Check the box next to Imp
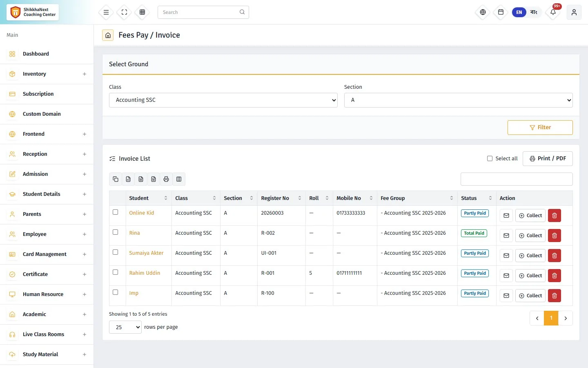Image resolution: width=588 pixels, height=368 pixels. [x=116, y=292]
